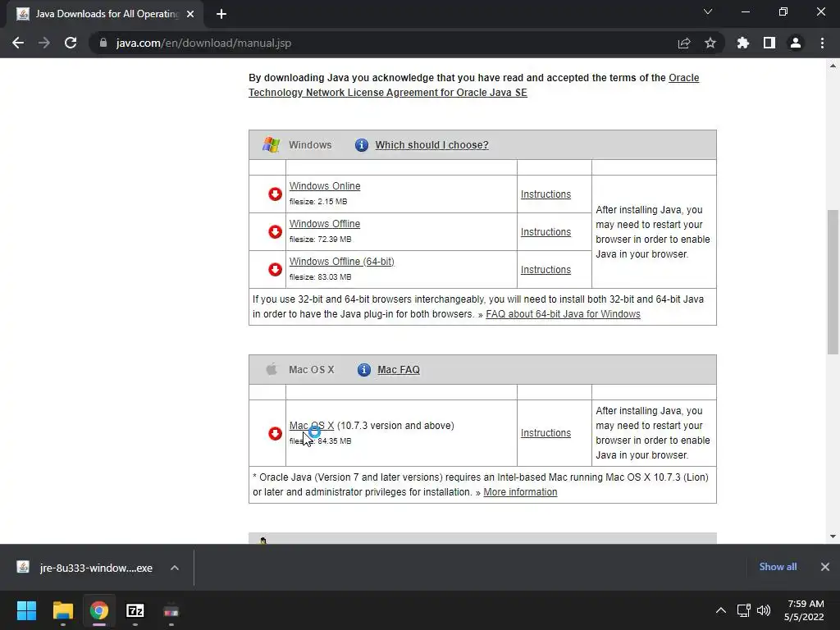Open Instructions for Windows Online
Screen dimensions: 840x630
pos(546,194)
